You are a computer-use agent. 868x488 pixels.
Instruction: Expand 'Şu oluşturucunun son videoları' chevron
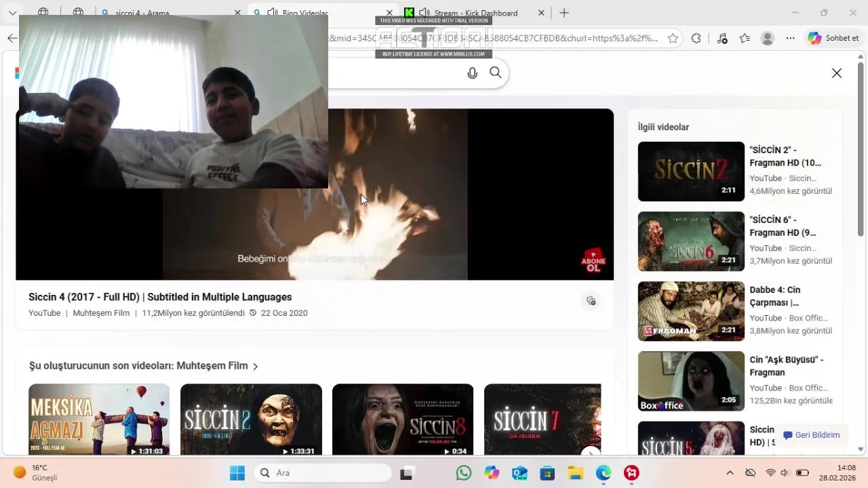[255, 367]
